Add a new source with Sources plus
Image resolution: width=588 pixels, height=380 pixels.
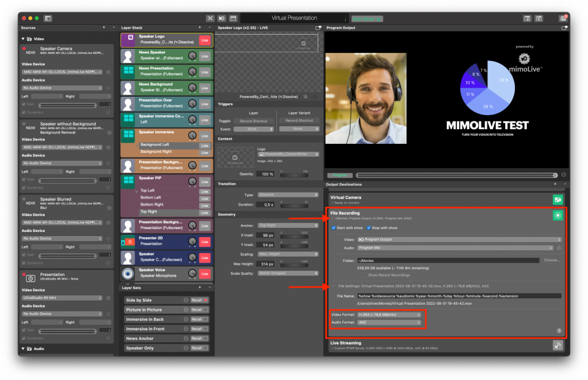point(104,28)
